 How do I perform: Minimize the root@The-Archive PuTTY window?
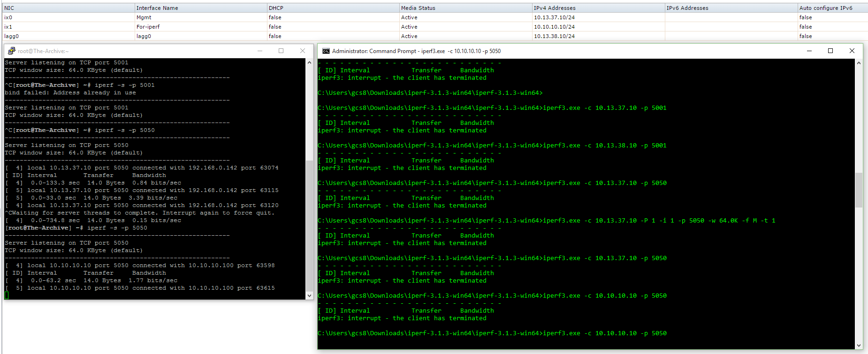[260, 51]
